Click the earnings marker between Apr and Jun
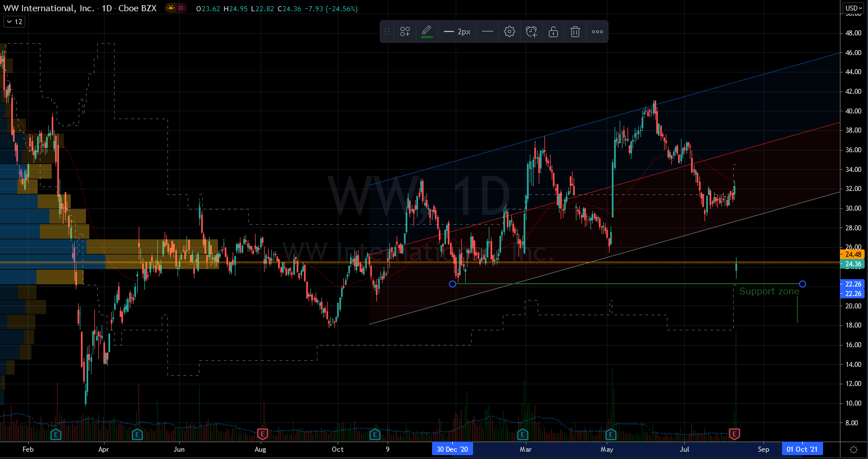The image size is (868, 459). tap(137, 434)
